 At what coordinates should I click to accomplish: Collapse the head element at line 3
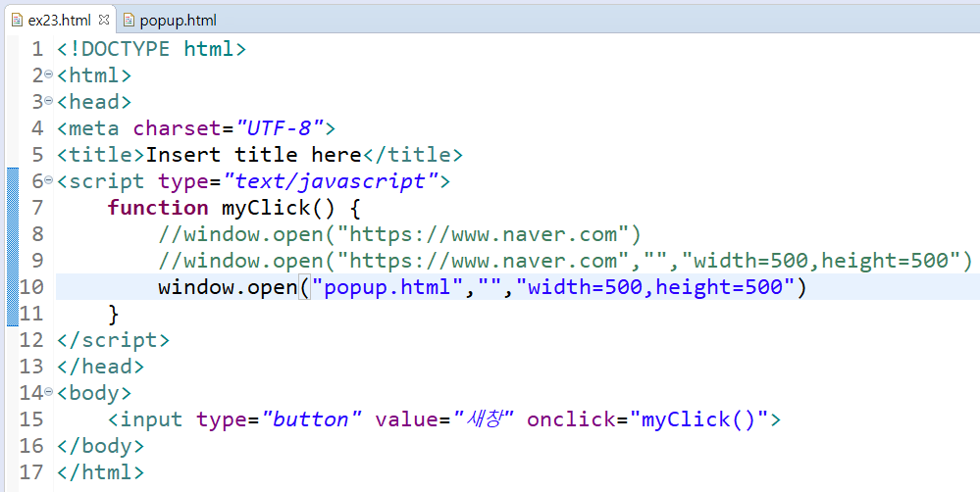click(49, 102)
